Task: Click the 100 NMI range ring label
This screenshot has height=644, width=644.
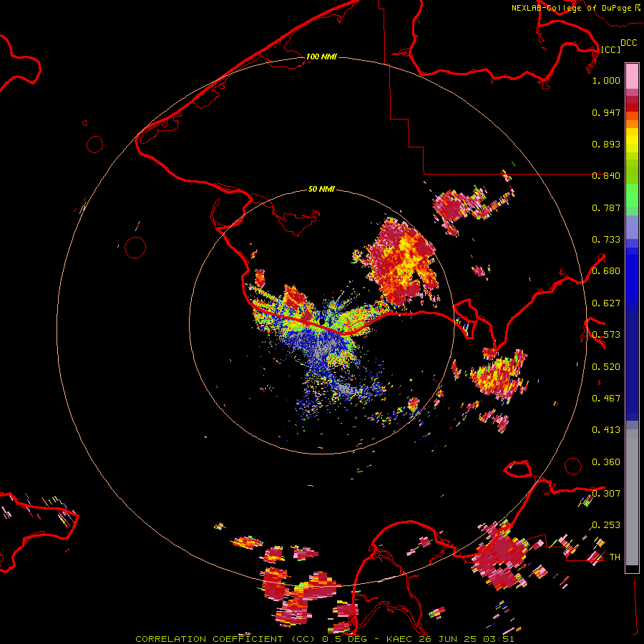Action: point(321,57)
